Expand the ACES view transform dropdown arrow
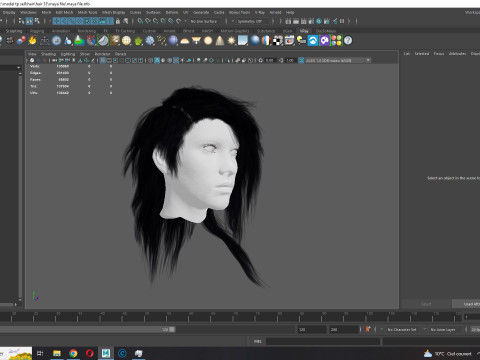Image resolution: width=480 pixels, height=360 pixels. point(368,60)
